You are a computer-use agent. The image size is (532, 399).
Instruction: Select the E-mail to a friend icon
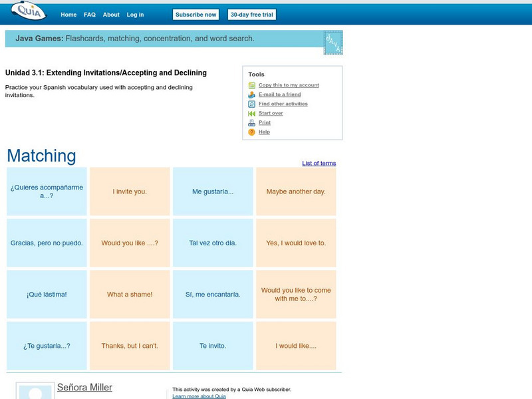point(251,94)
